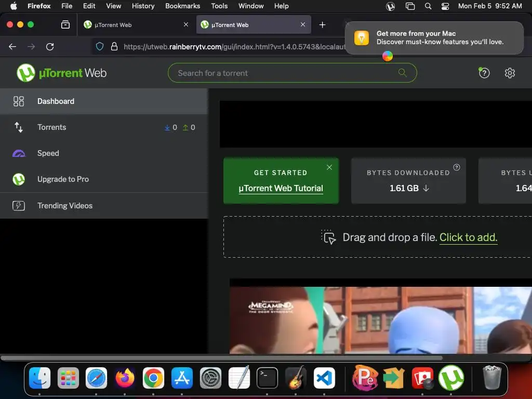Click the µTorrent Web logo
Image resolution: width=532 pixels, height=399 pixels.
point(61,73)
